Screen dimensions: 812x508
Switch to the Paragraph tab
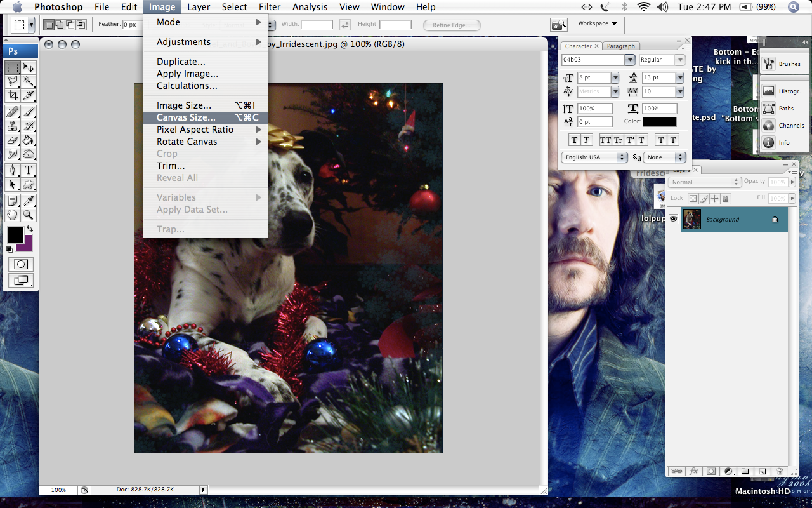[x=620, y=46]
